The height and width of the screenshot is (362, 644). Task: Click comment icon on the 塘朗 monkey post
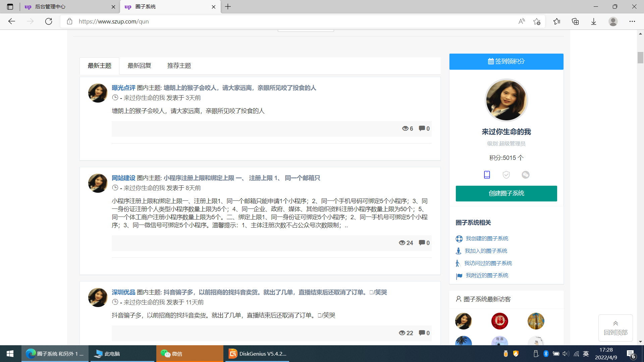(x=422, y=128)
